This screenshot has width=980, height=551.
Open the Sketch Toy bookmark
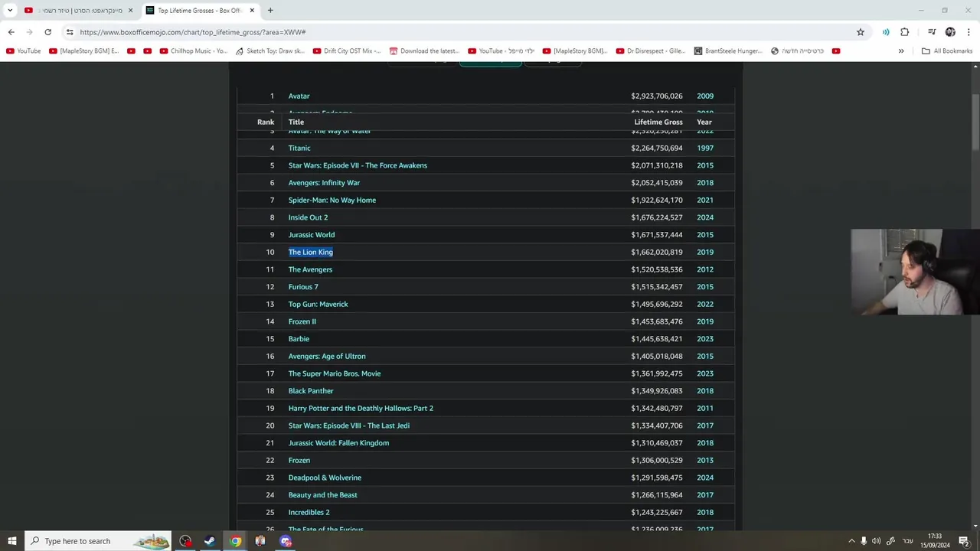coord(269,51)
